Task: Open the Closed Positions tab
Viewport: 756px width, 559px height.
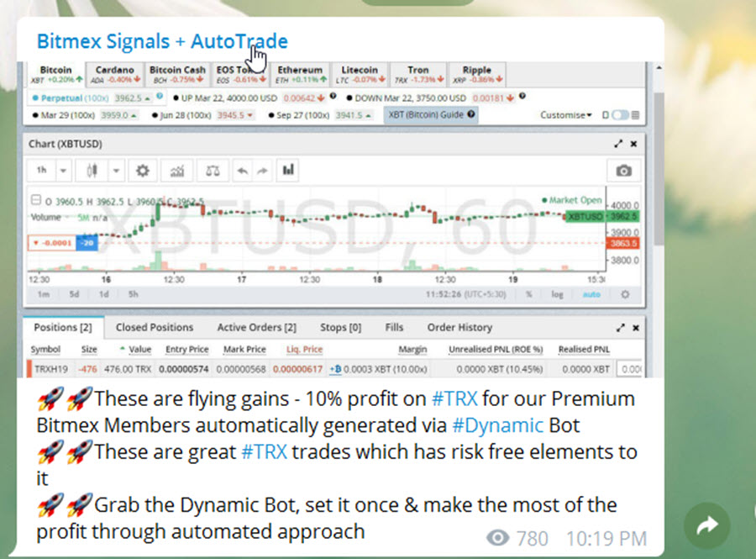Action: 155,328
